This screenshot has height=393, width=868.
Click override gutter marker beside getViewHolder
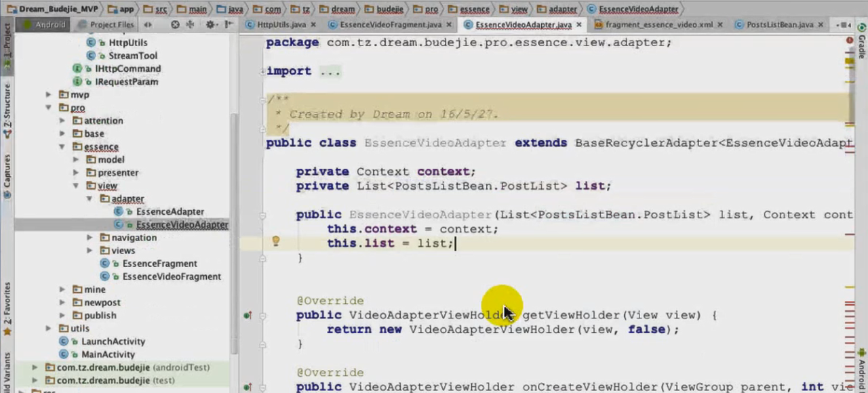point(248,315)
